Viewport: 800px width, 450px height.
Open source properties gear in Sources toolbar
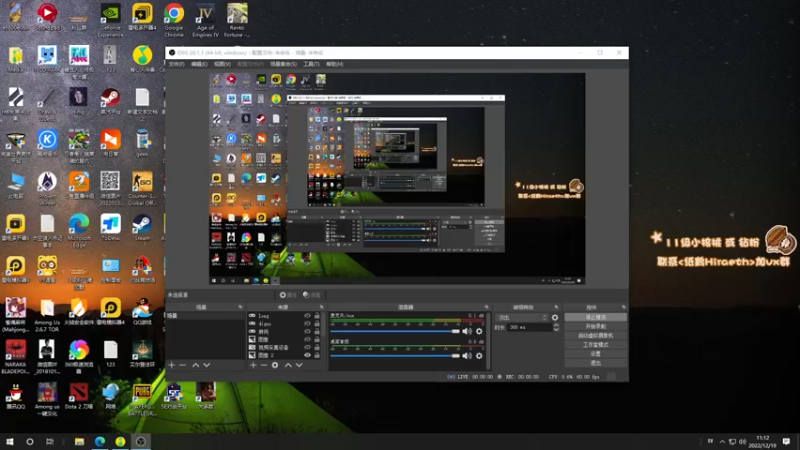(x=276, y=365)
